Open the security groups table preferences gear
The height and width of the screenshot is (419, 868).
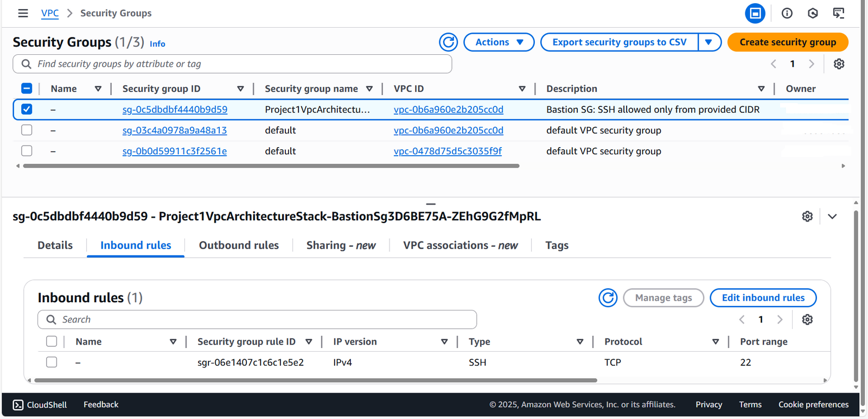(x=839, y=64)
